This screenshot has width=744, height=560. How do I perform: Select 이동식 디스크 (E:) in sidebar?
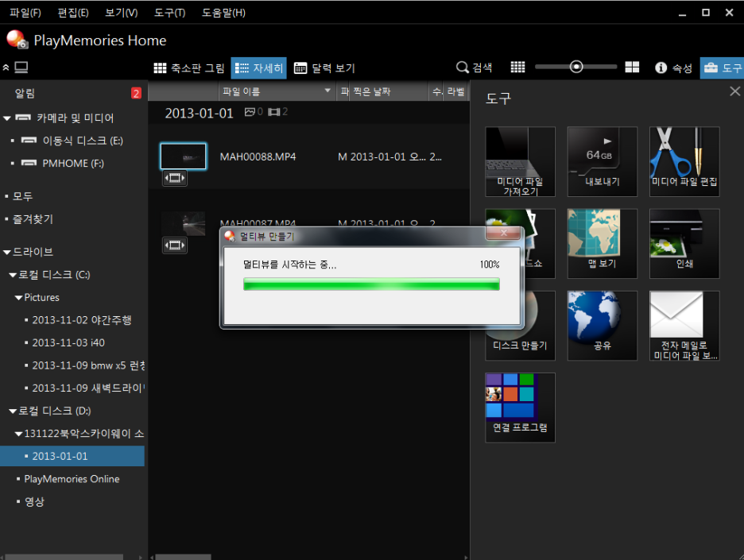[x=83, y=141]
